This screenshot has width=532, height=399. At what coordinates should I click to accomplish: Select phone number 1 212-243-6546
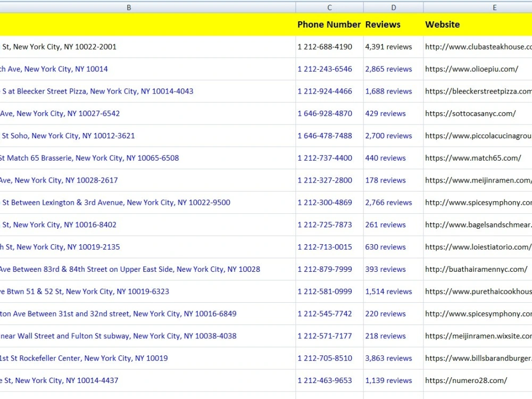325,69
